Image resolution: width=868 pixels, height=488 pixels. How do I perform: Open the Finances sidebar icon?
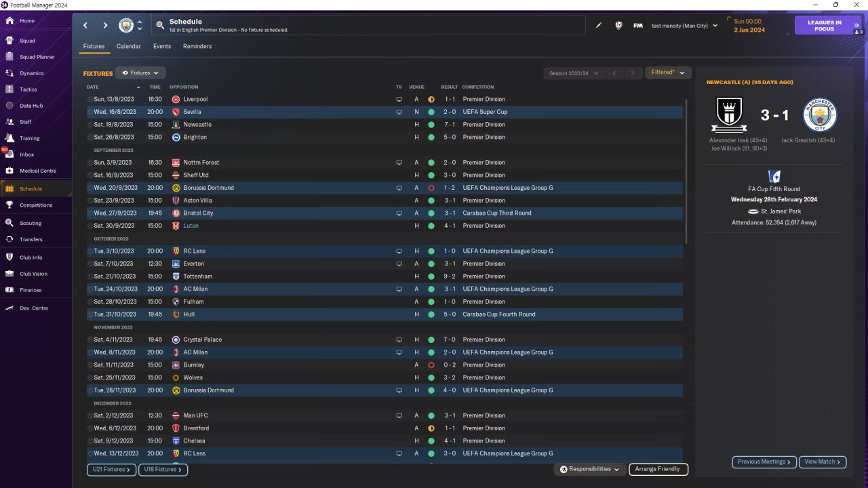[x=9, y=290]
